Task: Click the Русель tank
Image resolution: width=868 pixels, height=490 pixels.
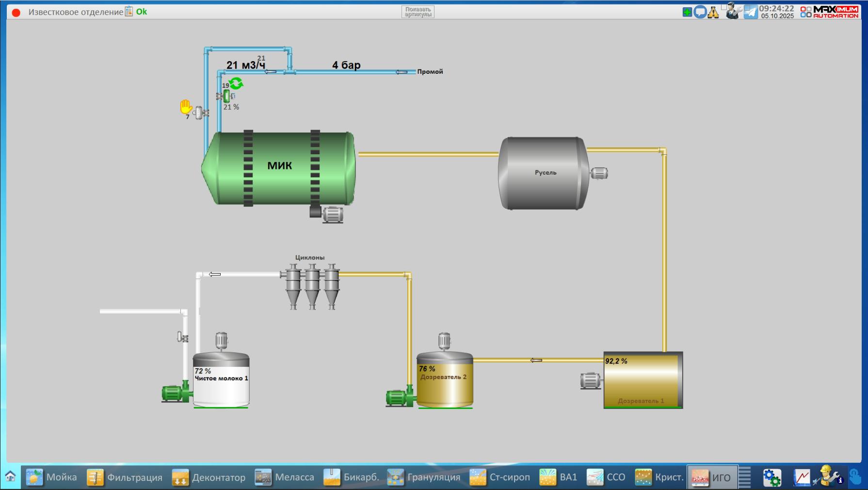Action: click(543, 173)
